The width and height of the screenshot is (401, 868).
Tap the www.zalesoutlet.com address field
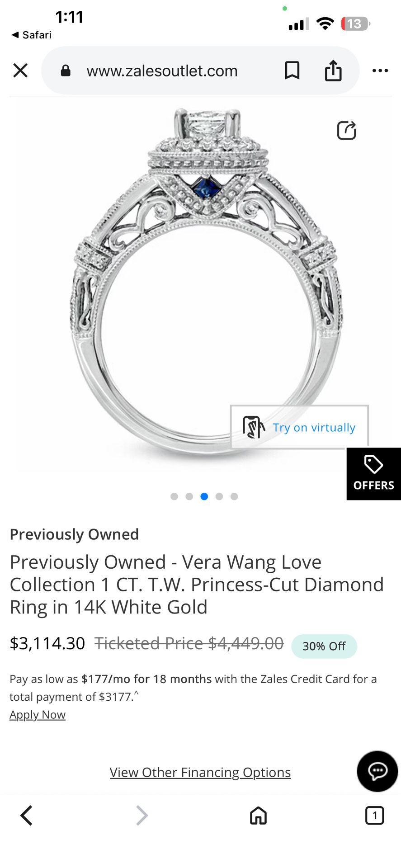click(162, 71)
